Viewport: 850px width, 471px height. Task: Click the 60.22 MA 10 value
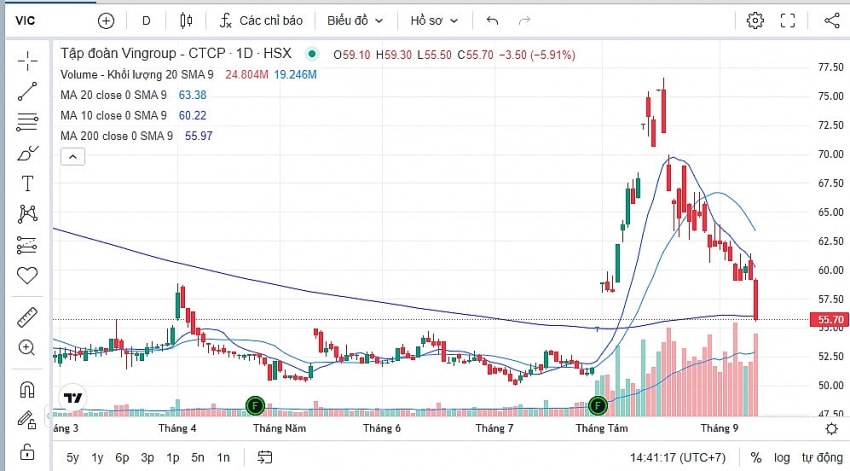click(x=192, y=116)
